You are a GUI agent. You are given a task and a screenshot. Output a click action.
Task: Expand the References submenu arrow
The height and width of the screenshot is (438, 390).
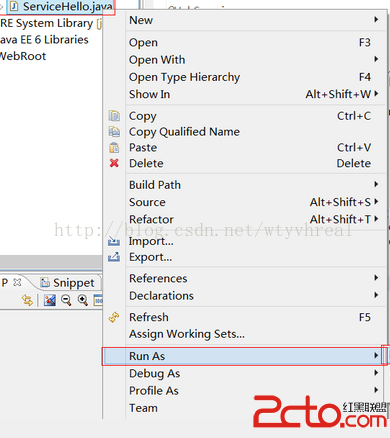(x=376, y=278)
